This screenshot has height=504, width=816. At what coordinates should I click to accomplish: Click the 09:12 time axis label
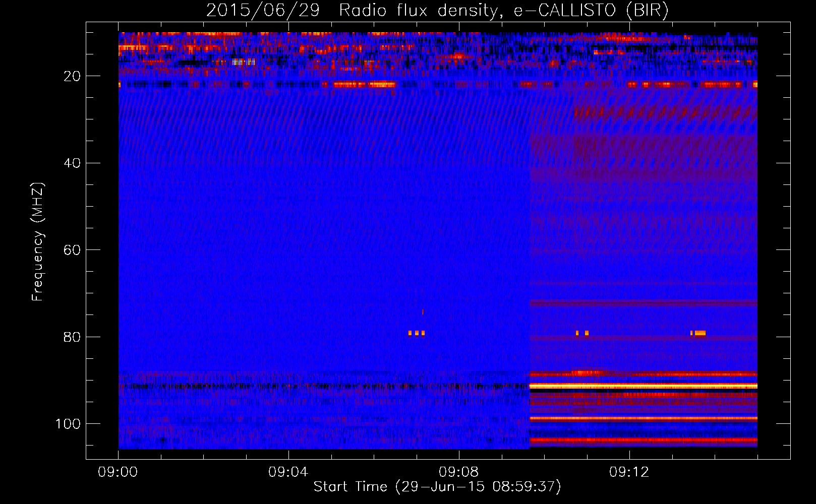pyautogui.click(x=629, y=472)
